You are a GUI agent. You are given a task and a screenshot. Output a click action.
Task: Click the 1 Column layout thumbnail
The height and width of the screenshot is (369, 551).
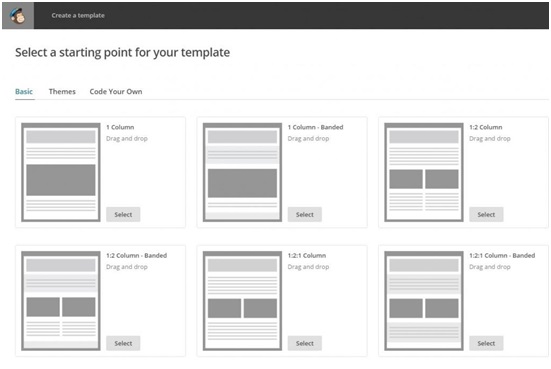(x=61, y=172)
